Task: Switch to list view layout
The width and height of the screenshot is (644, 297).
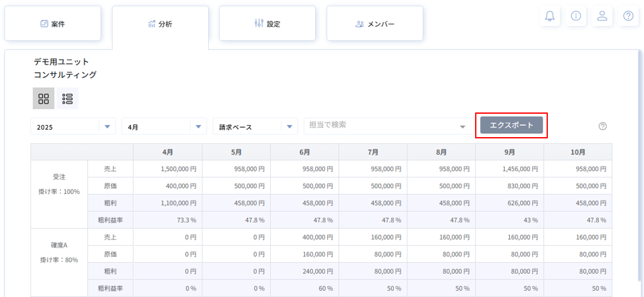Action: (68, 99)
